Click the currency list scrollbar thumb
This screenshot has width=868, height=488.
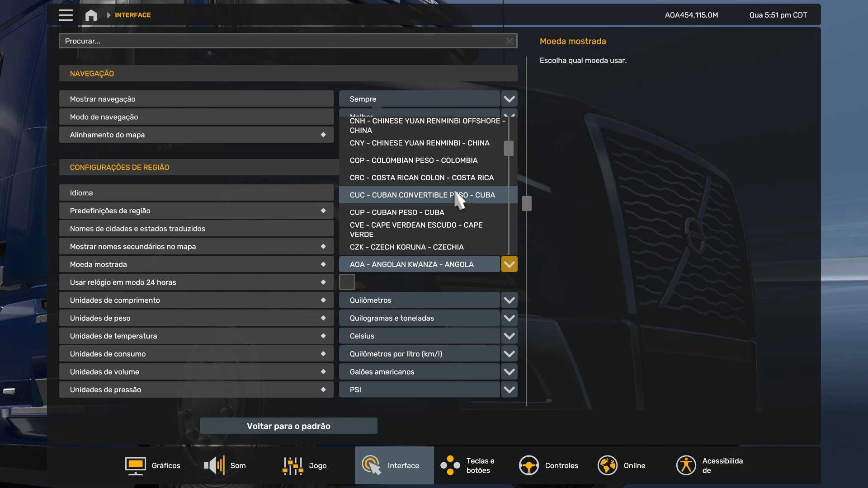509,148
